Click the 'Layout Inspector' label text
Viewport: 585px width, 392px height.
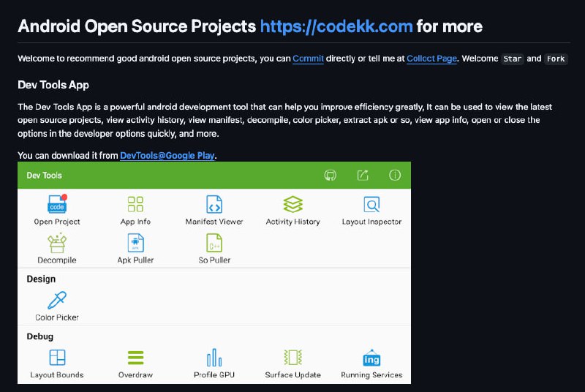371,222
